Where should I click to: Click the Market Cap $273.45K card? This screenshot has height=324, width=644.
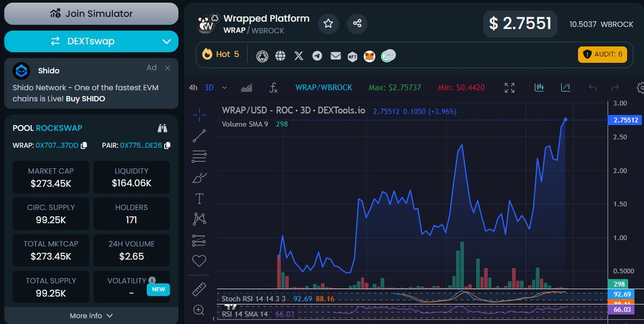(51, 178)
